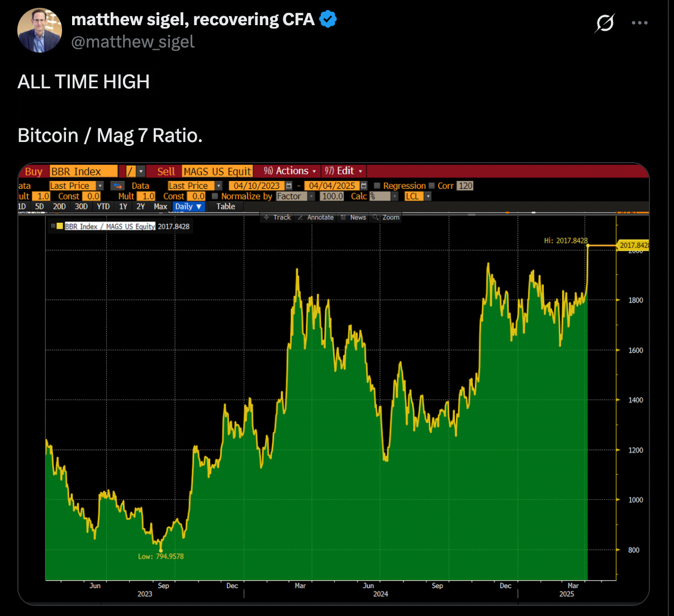674x616 pixels.
Task: Open the second Last Price dropdown
Action: [194, 186]
